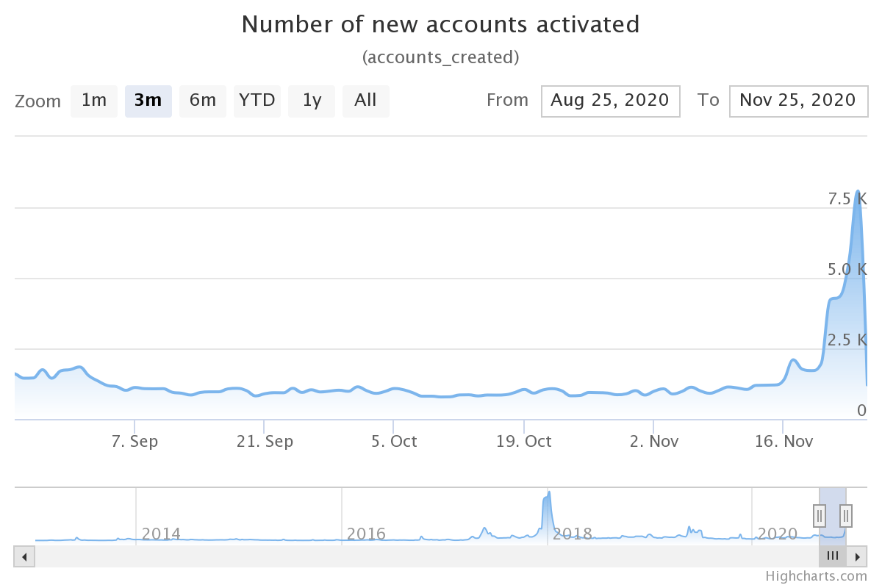Set zoom range to 1y
Image resolution: width=882 pixels, height=588 pixels.
click(x=312, y=101)
